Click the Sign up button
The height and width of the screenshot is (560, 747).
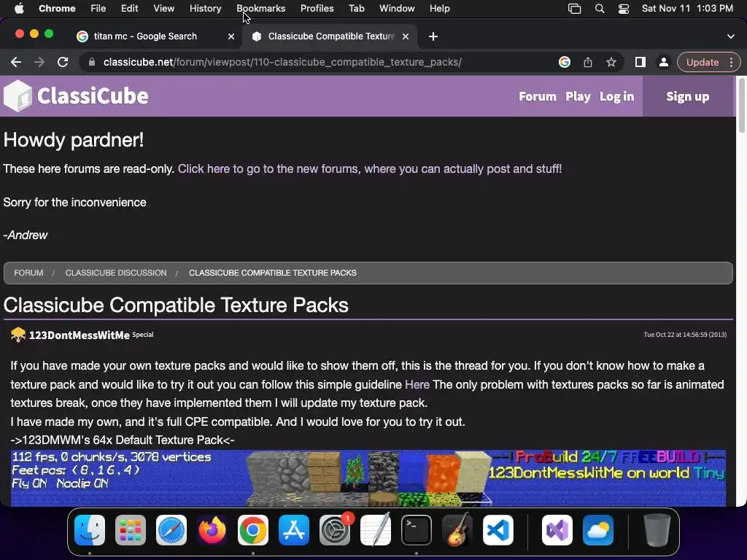687,97
